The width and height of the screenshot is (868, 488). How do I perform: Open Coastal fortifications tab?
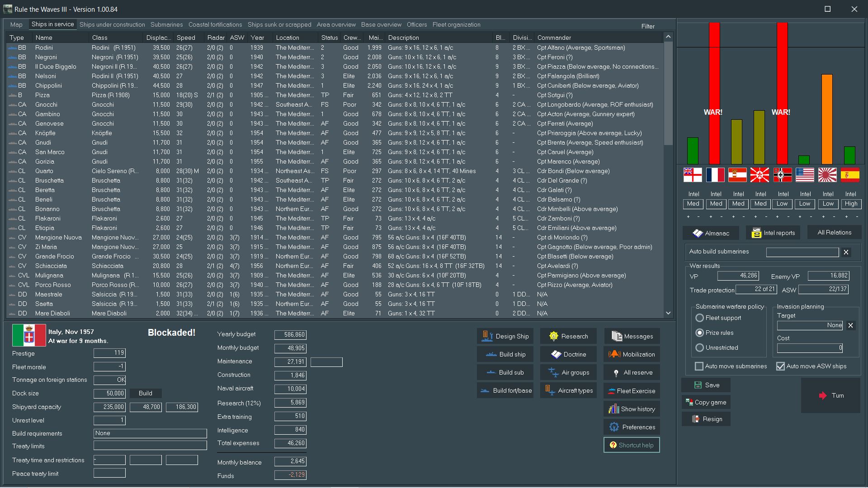215,24
